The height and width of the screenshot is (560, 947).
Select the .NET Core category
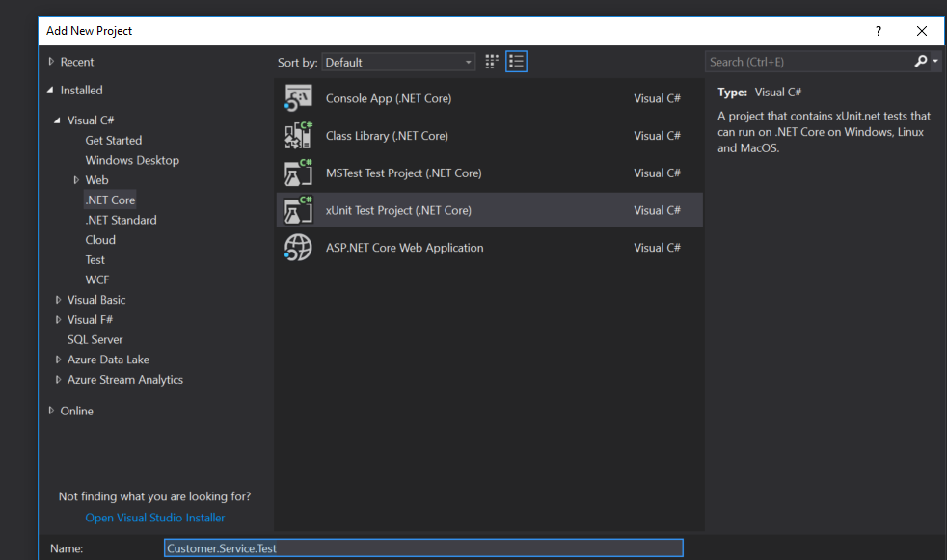click(111, 200)
